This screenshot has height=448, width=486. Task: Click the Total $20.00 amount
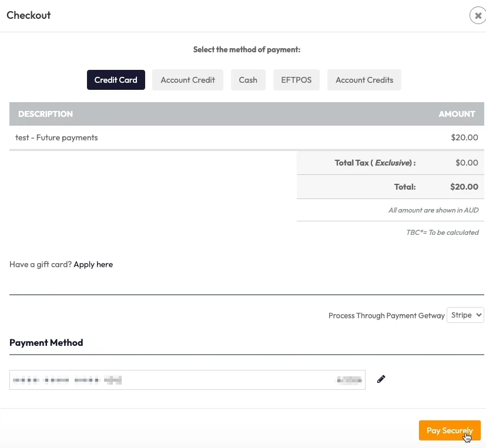click(x=464, y=187)
